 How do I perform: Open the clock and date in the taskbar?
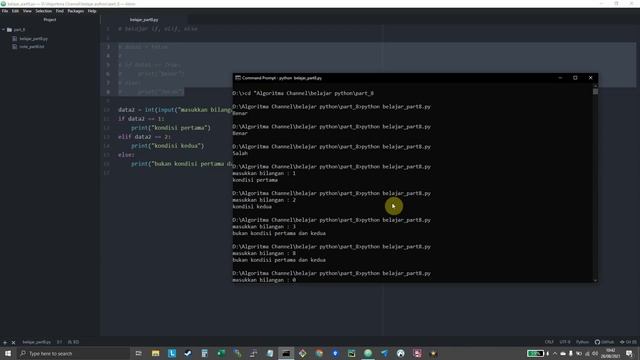[611, 353]
